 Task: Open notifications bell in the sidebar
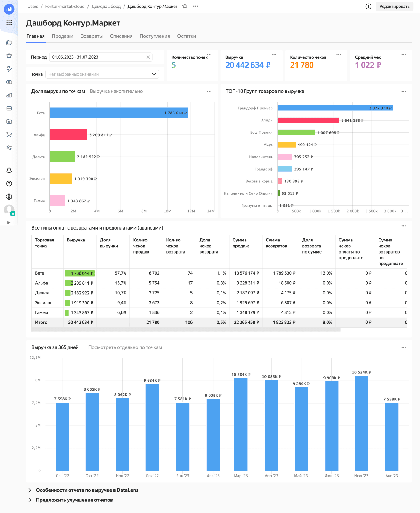pyautogui.click(x=9, y=170)
